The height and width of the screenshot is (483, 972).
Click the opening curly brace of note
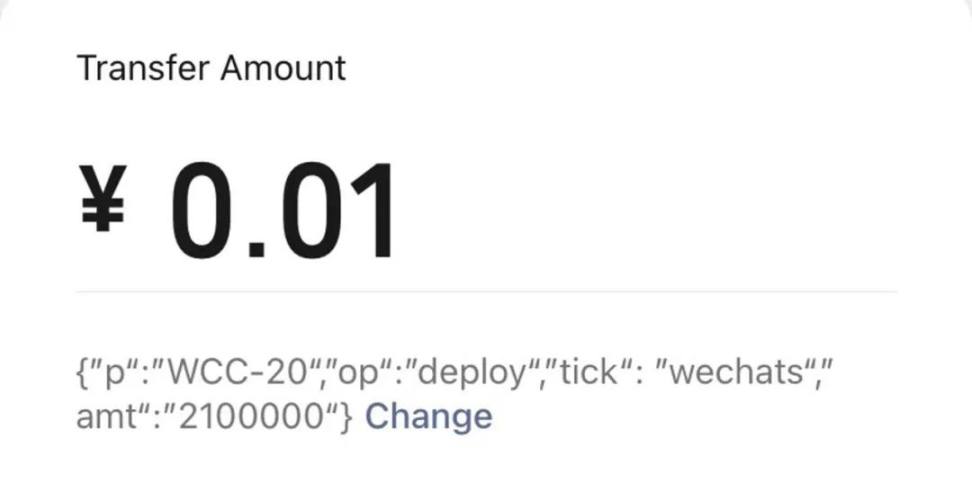[82, 373]
